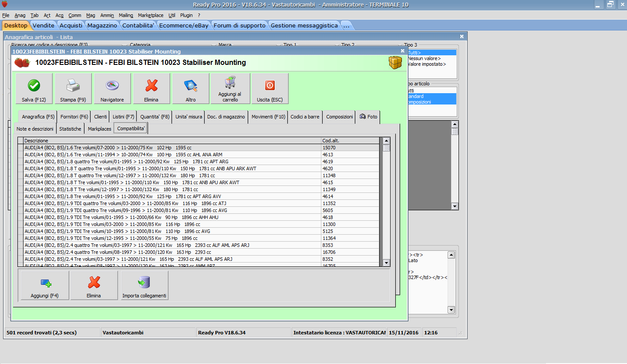Click the bottom Elimina button below the list
Image resolution: width=627 pixels, height=364 pixels.
click(94, 285)
